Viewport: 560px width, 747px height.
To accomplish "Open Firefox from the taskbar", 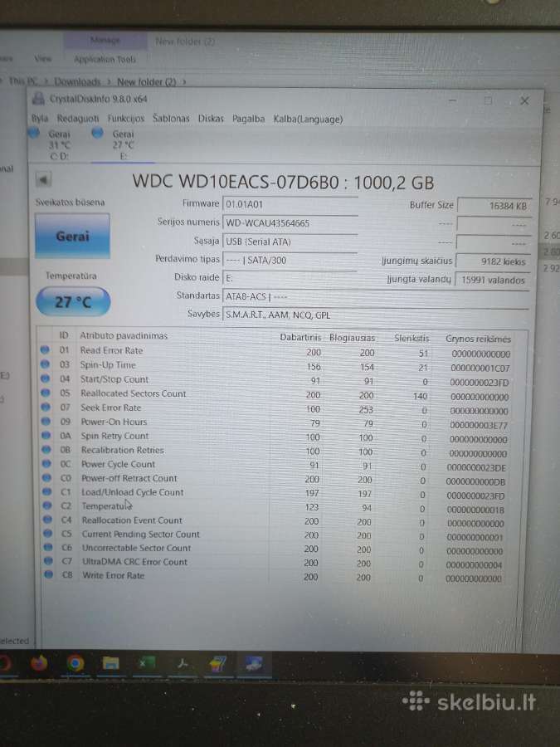I will [x=39, y=663].
